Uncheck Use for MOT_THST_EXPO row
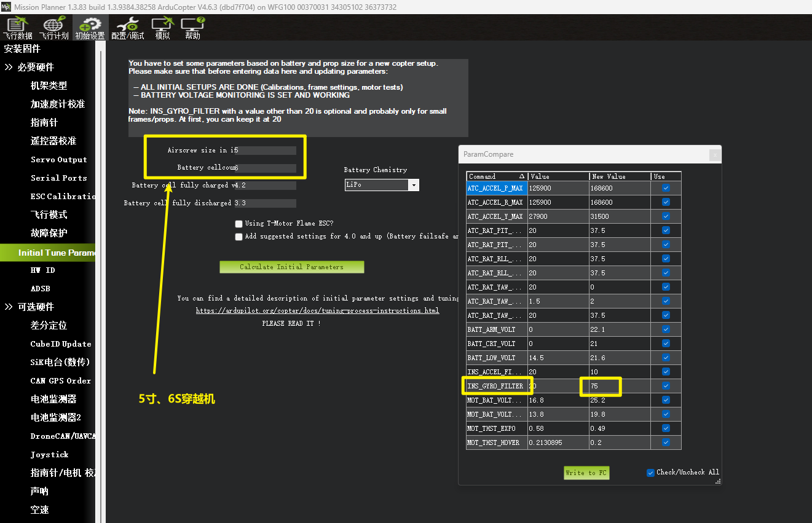Viewport: 812px width, 523px height. [666, 428]
